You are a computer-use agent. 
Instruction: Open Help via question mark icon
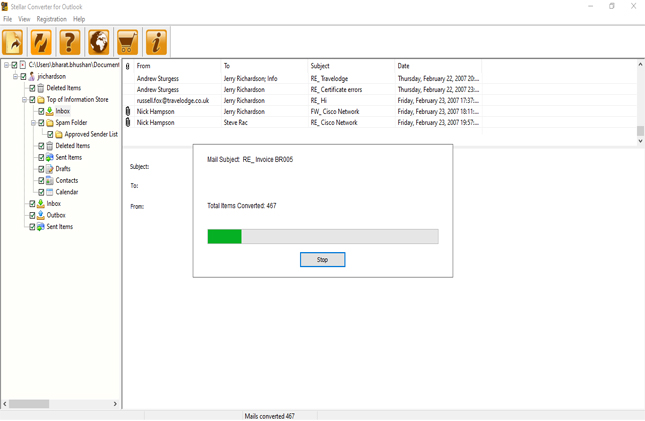70,42
